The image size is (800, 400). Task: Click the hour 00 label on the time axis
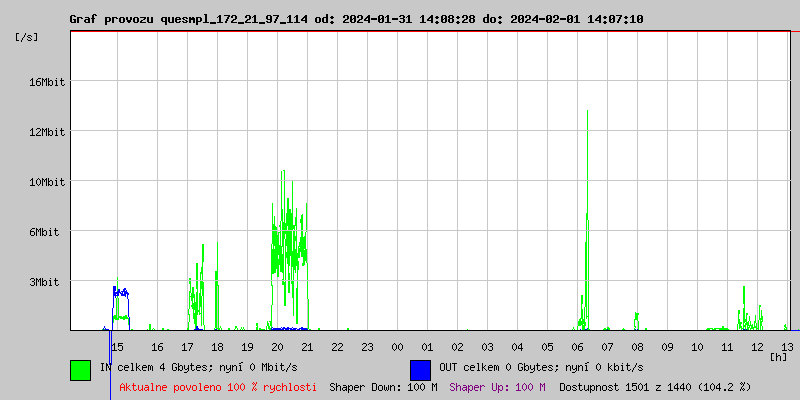tap(397, 347)
